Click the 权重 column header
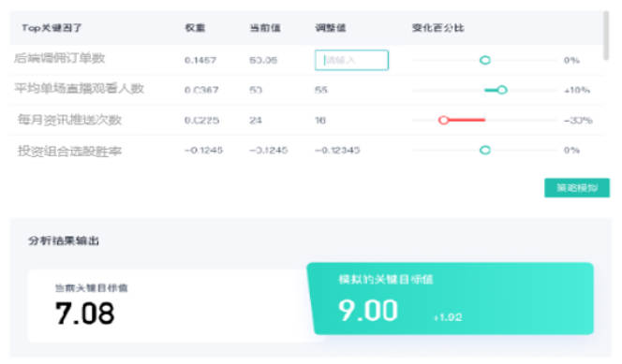This screenshot has height=364, width=622. tap(195, 28)
